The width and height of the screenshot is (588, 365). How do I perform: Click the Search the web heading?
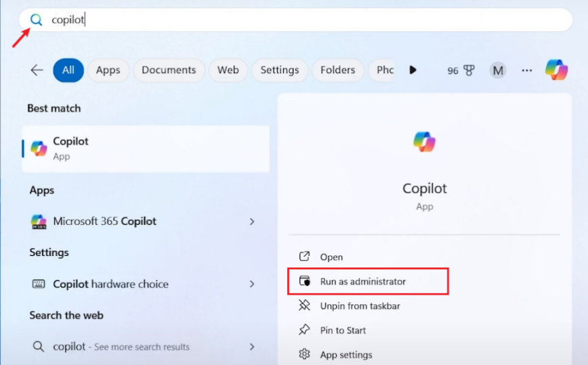pos(66,316)
